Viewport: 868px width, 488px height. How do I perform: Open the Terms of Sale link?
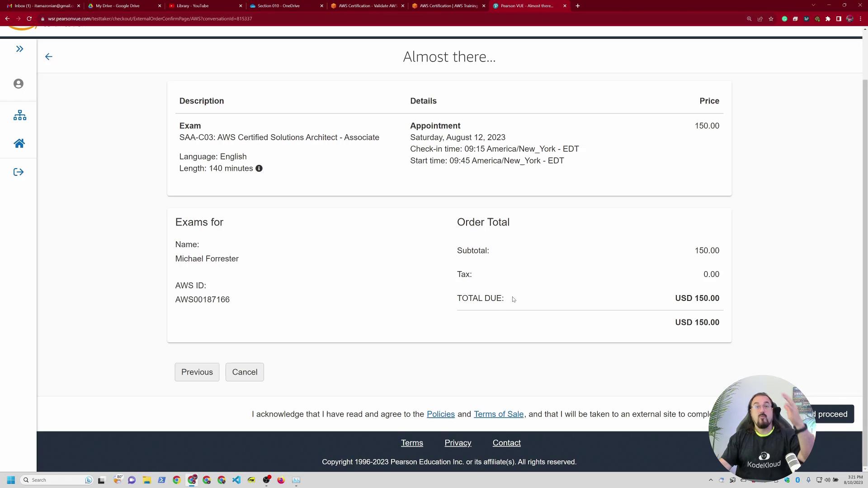point(498,414)
